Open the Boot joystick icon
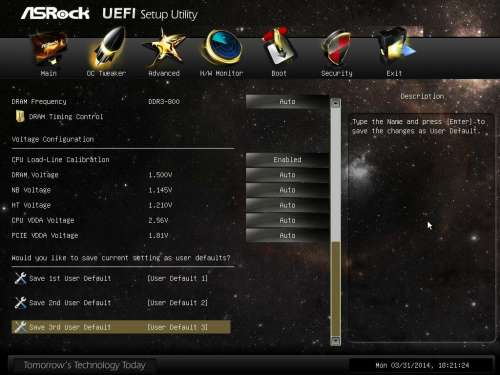Viewport: 500px width, 375px height. (279, 46)
